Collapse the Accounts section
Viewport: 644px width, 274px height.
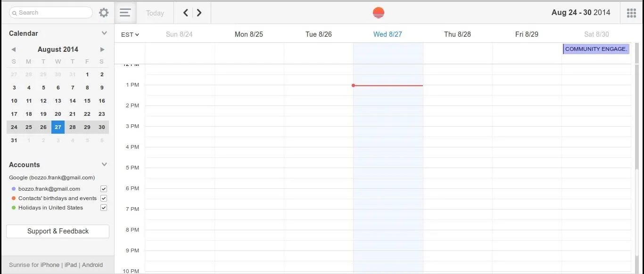coord(104,164)
